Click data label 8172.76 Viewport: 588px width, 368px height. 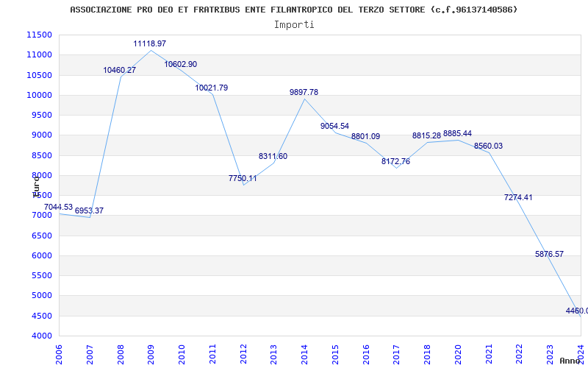tap(395, 161)
